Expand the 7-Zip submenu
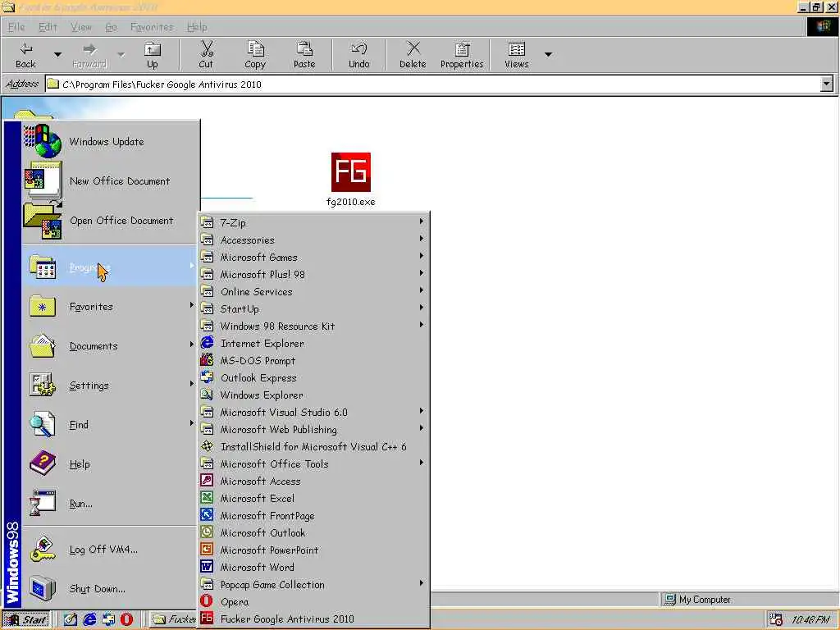 pos(313,222)
